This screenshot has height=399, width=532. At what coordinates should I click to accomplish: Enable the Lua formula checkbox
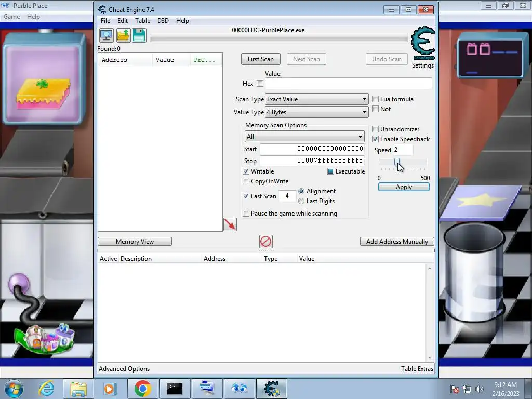375,99
